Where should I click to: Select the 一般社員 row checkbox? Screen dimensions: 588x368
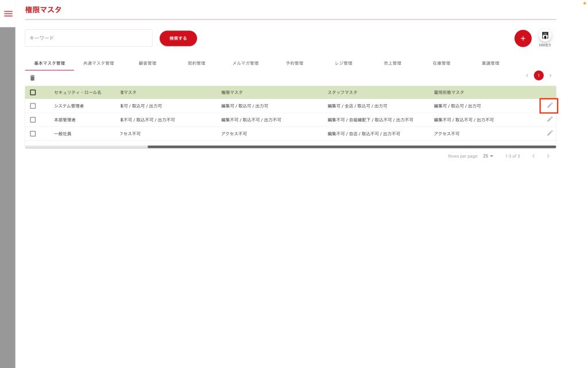pyautogui.click(x=33, y=133)
